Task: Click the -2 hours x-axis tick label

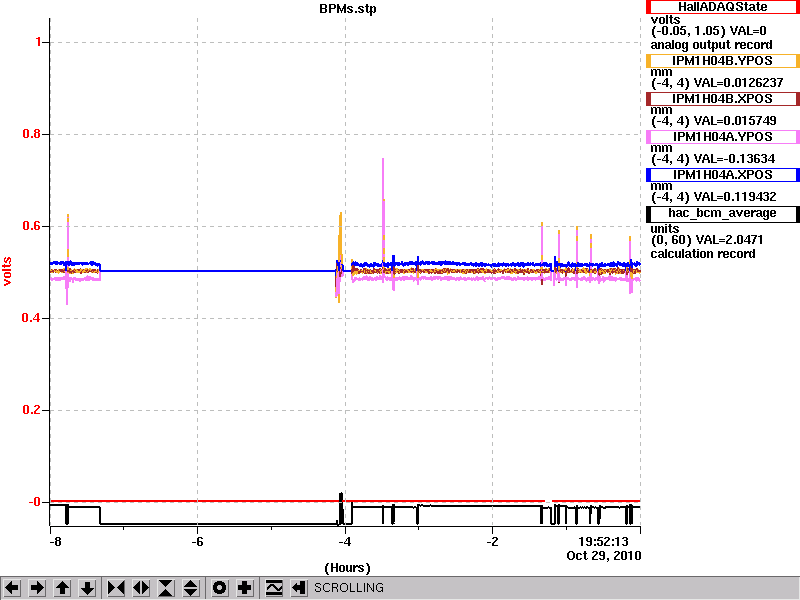Action: (x=492, y=542)
